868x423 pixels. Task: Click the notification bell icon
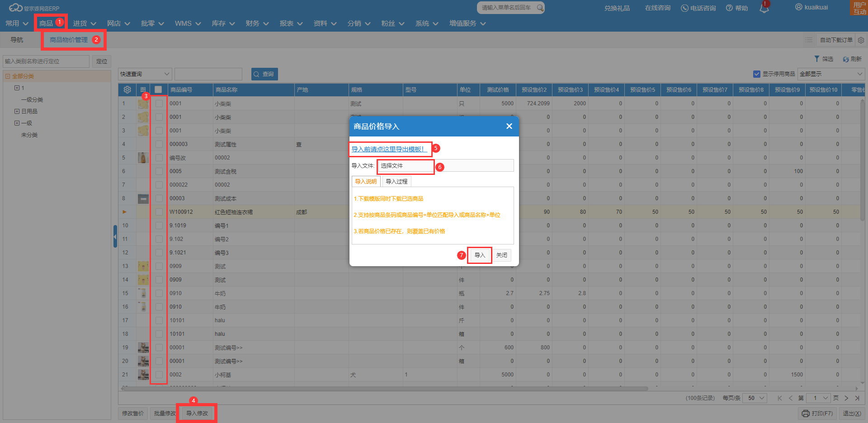764,8
